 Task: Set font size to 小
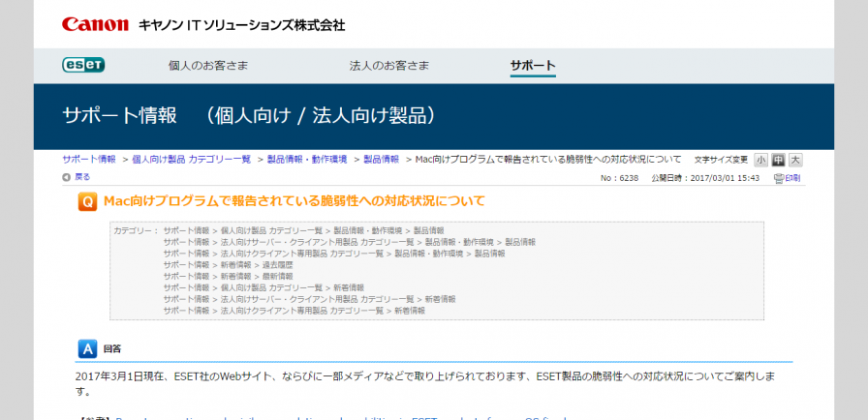[760, 160]
